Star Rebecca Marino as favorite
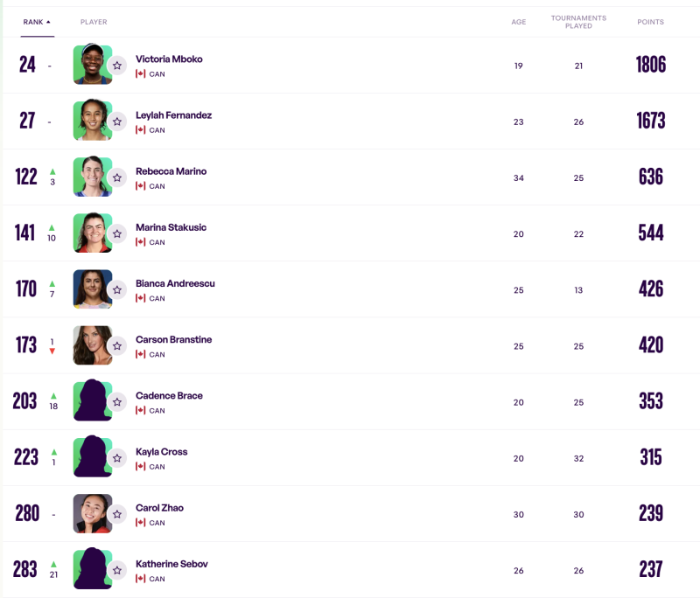The height and width of the screenshot is (598, 700). tap(117, 177)
